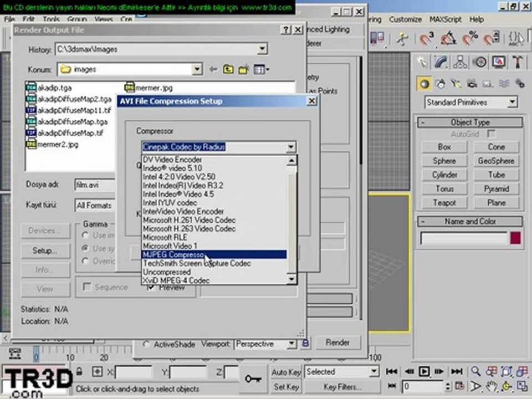
Task: Collapse the Object Type rollout
Action: tap(470, 122)
